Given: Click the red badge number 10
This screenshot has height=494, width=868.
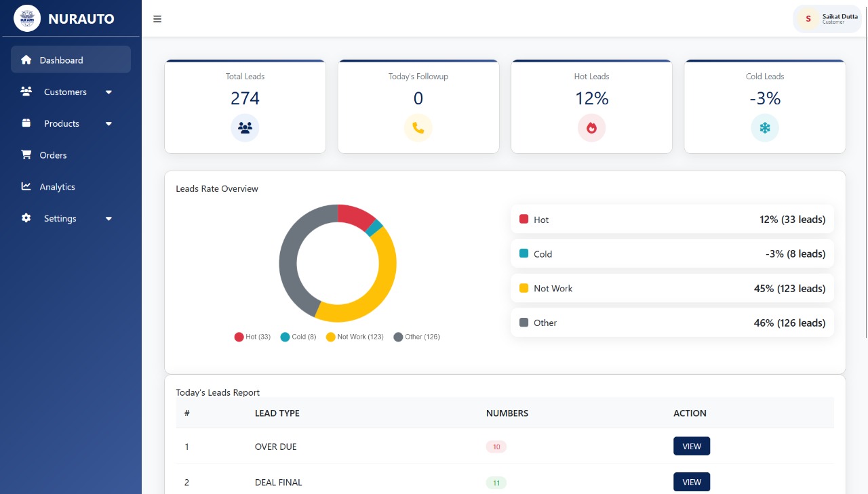Looking at the screenshot, I should pos(496,447).
